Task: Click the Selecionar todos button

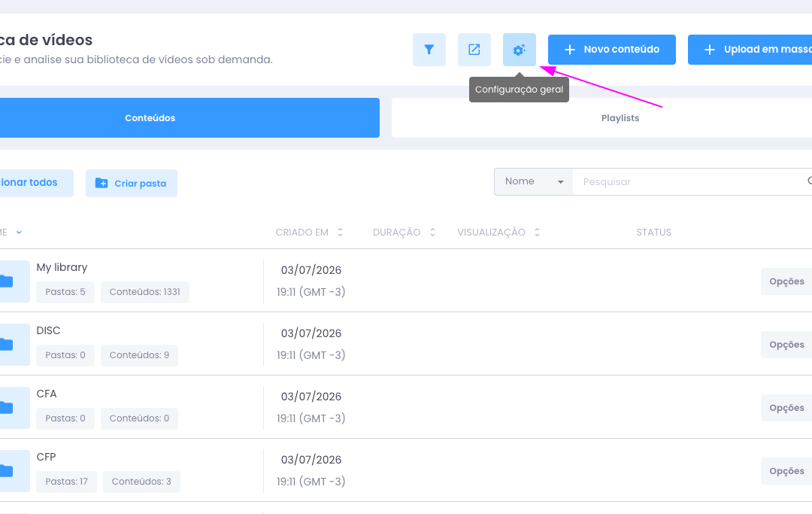Action: coord(37,183)
